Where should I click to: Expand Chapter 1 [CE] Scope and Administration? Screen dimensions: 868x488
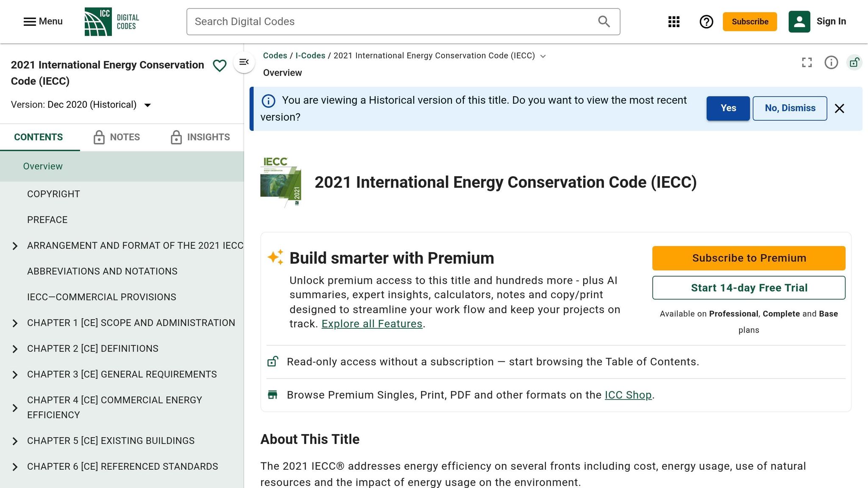(x=15, y=323)
